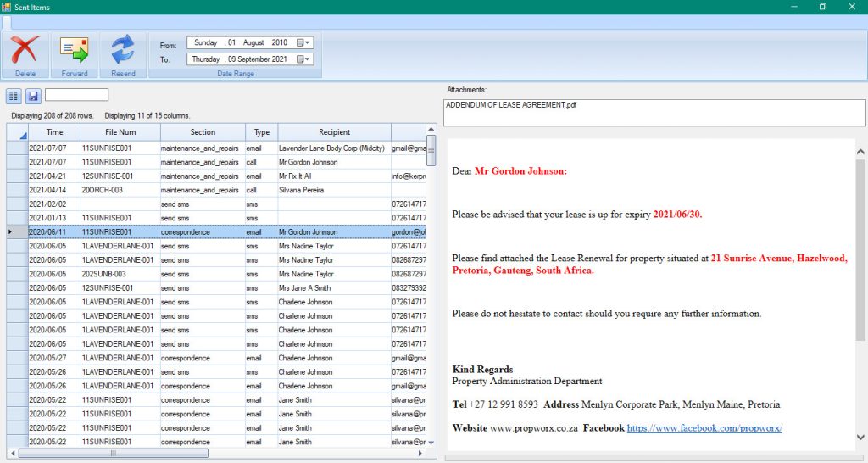Click the Forward email icon
This screenshot has height=463, width=868.
75,50
